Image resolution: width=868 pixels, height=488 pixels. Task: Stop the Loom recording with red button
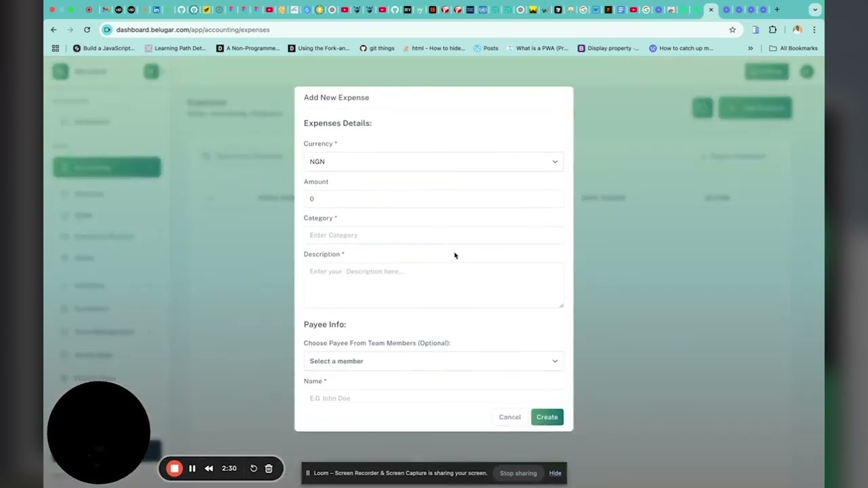[x=174, y=468]
